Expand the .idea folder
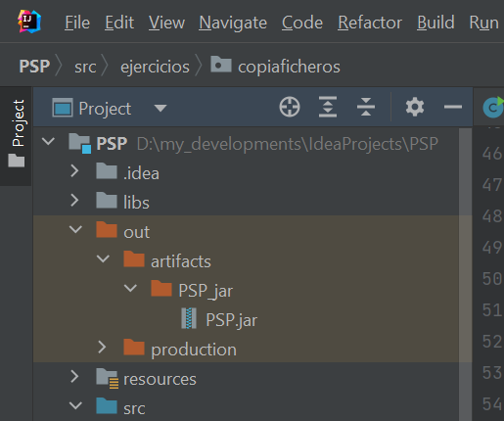The image size is (504, 421). (74, 170)
